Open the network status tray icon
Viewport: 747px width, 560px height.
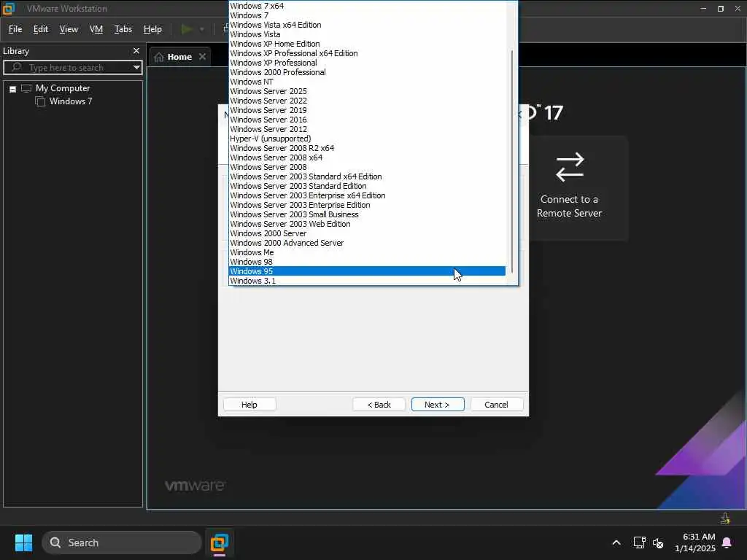[x=639, y=542]
